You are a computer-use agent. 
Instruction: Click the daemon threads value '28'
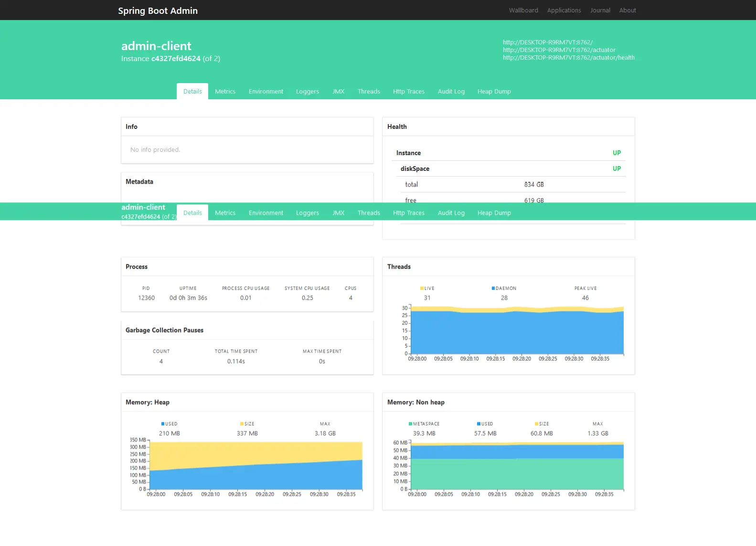point(504,298)
